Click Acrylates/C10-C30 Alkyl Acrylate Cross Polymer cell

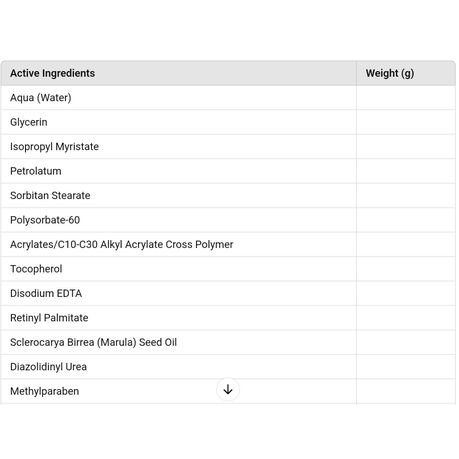click(x=179, y=244)
